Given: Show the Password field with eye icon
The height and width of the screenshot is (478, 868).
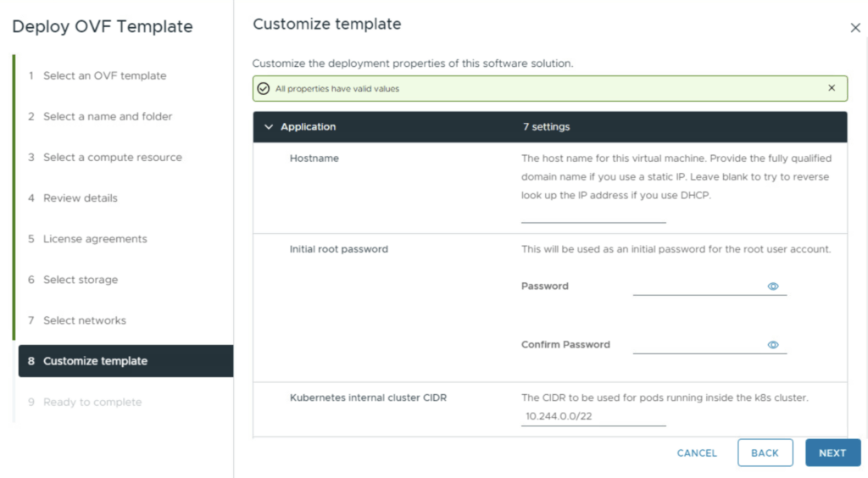Looking at the screenshot, I should coord(773,286).
